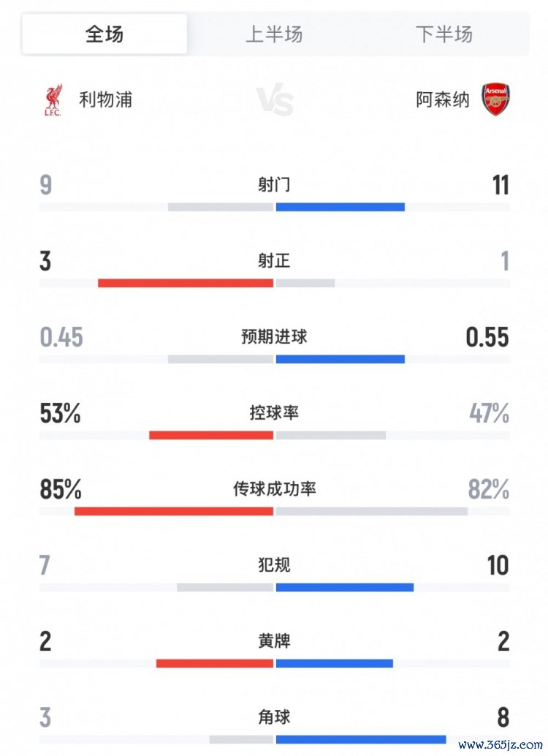This screenshot has height=756, width=548.
Task: Open the 阿森纳 team name link
Action: coord(443,100)
